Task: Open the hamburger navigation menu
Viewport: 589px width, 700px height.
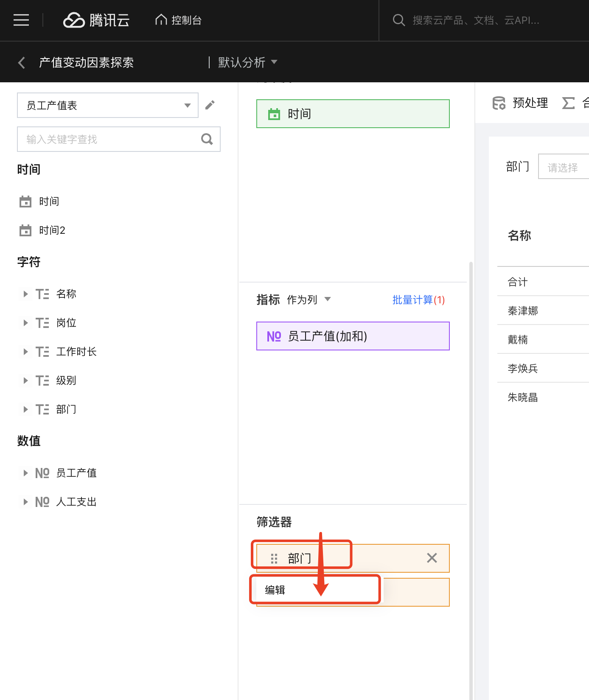Action: [21, 20]
